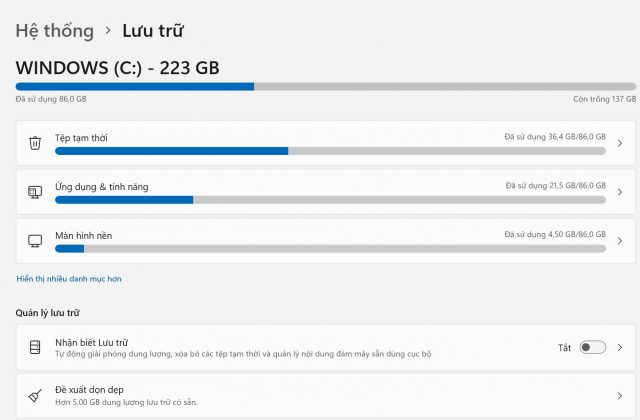Image resolution: width=640 pixels, height=420 pixels.
Task: Click the Nhận biết Lưu trữ storage icon
Action: (x=35, y=347)
